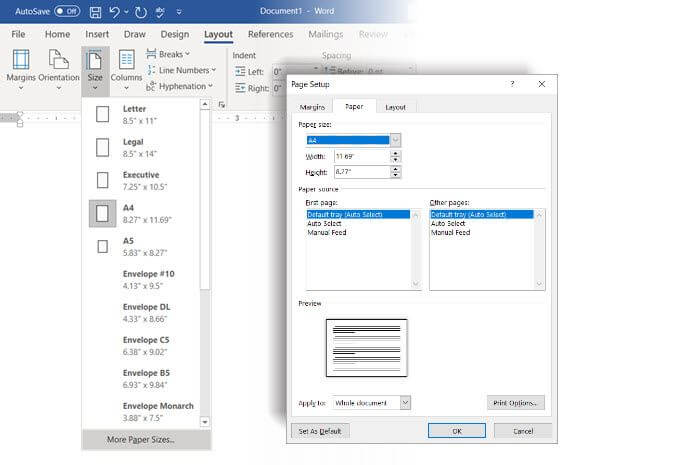Click the OK button
The width and height of the screenshot is (680, 465).
point(456,430)
